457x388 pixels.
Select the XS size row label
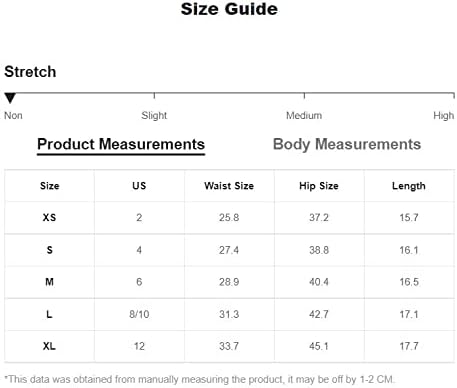[x=49, y=218]
